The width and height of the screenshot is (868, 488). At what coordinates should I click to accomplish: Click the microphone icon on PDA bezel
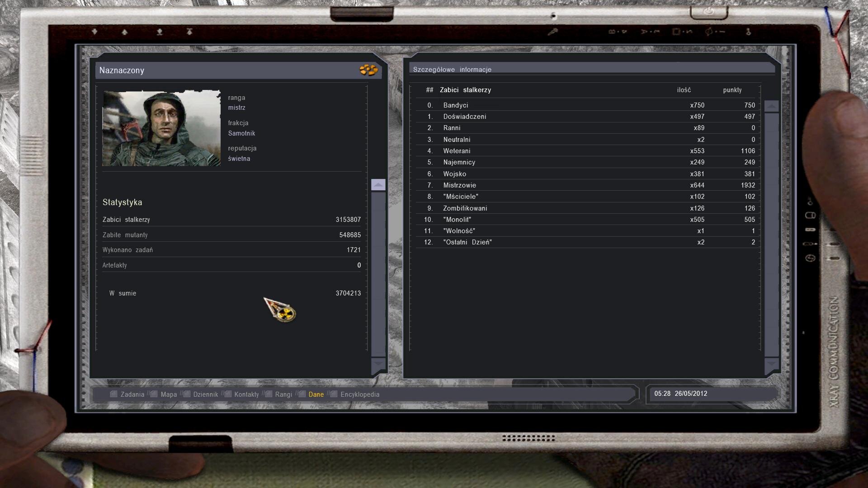click(x=552, y=32)
